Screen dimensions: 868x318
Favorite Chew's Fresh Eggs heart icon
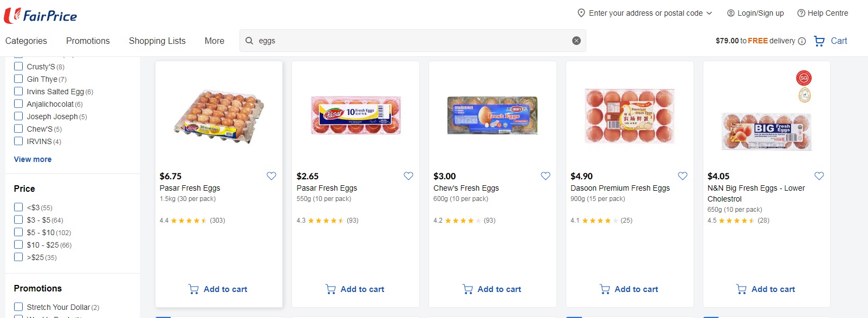pos(546,176)
